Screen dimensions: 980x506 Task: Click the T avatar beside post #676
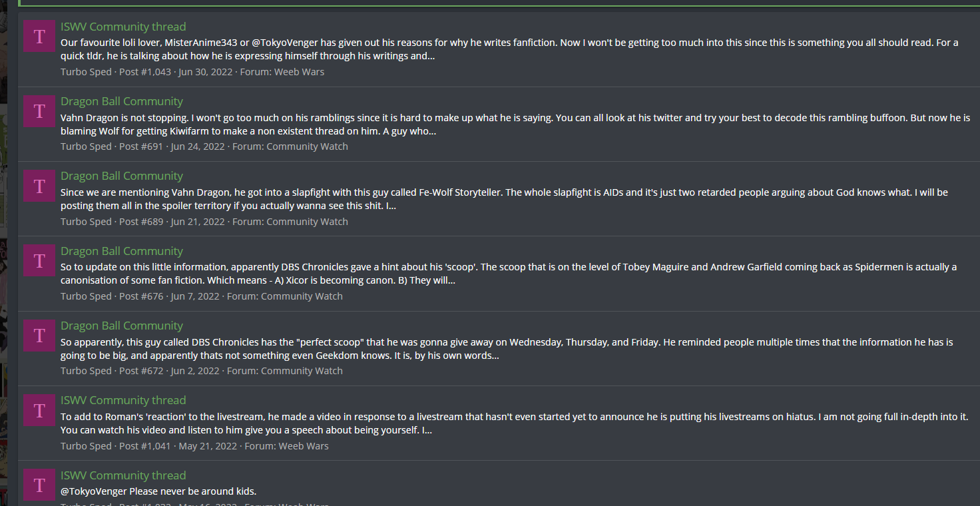[x=39, y=261]
